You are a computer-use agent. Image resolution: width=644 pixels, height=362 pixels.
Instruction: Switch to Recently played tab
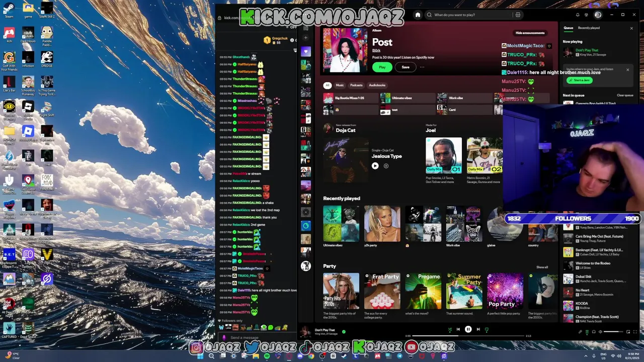(x=589, y=28)
